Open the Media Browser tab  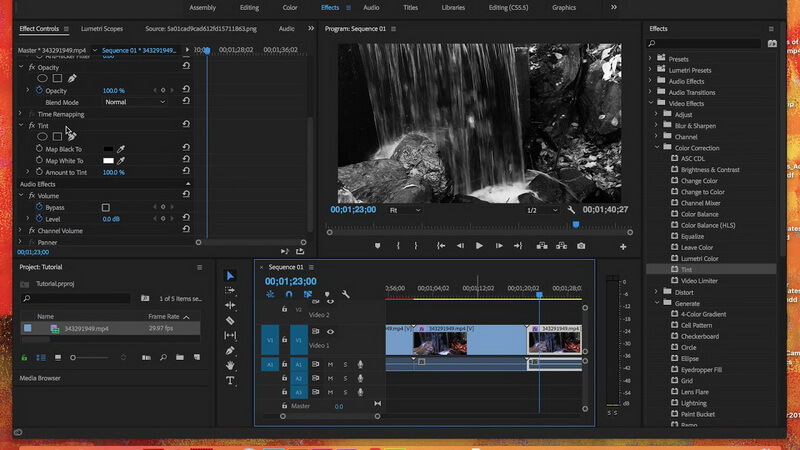[40, 378]
